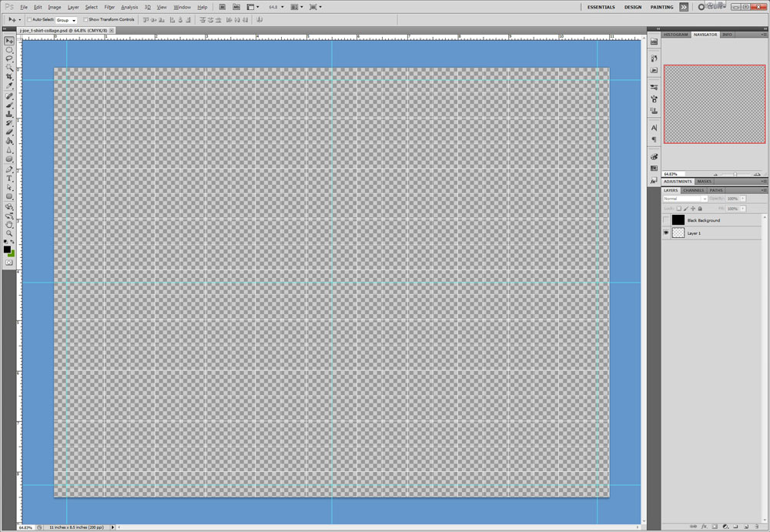Select the Move tool in the toolbox
The height and width of the screenshot is (532, 770).
[x=9, y=40]
